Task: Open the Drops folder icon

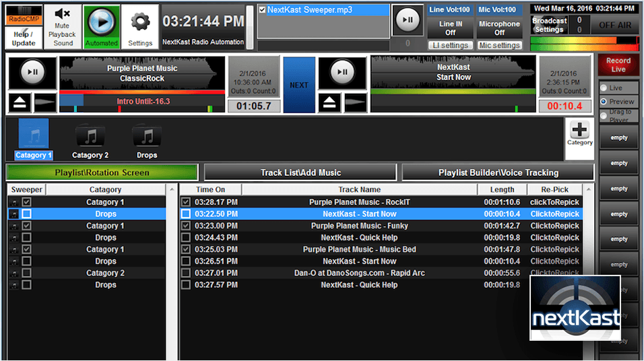Action: click(146, 138)
